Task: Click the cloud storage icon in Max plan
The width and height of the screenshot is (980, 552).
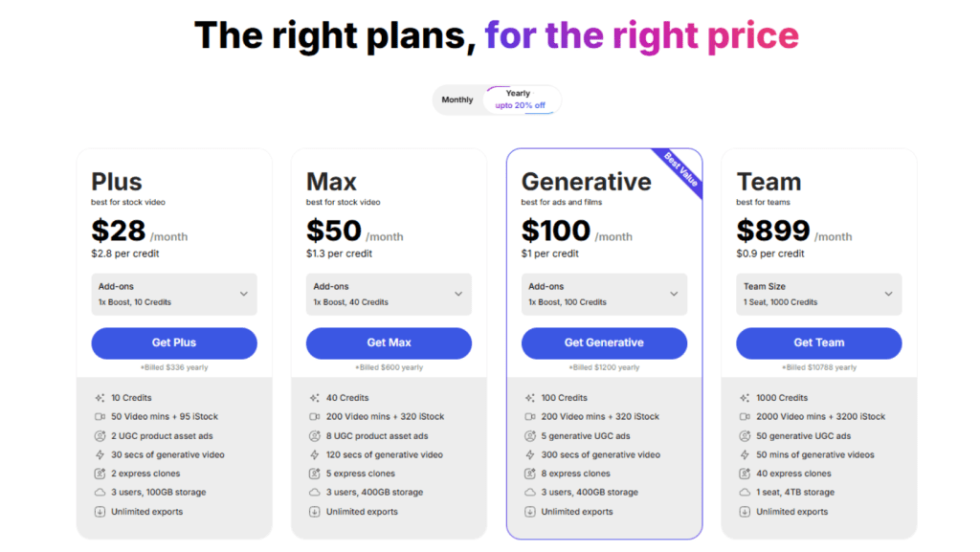Action: [315, 493]
